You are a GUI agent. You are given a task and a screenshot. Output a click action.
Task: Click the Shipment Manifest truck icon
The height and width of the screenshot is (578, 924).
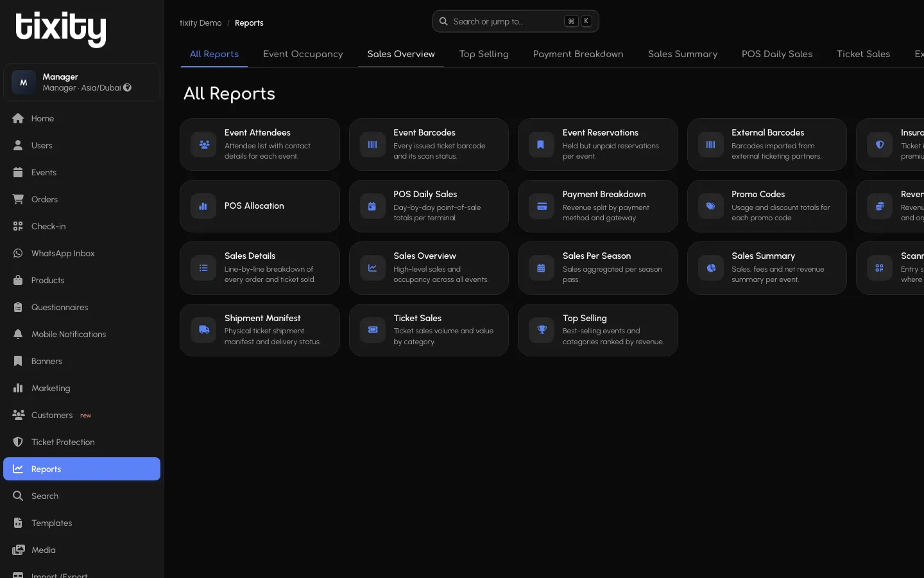tap(203, 330)
